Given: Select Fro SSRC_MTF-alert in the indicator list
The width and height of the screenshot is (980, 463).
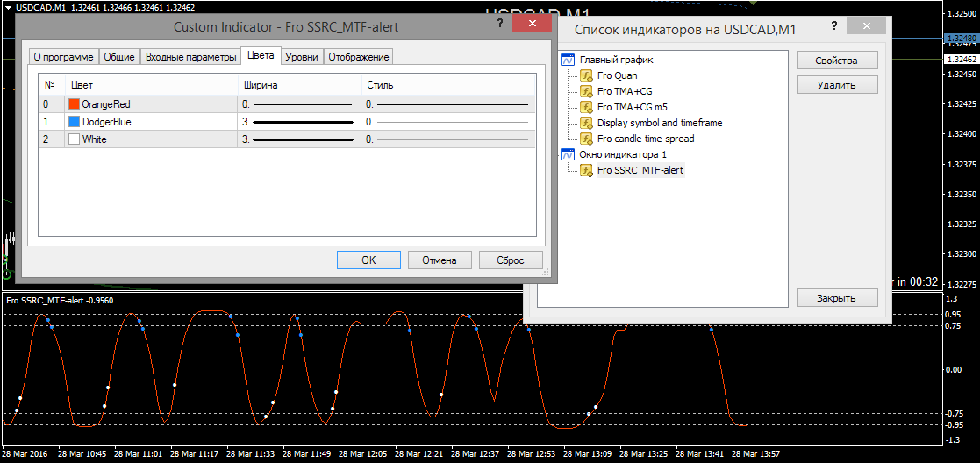Looking at the screenshot, I should [x=640, y=170].
